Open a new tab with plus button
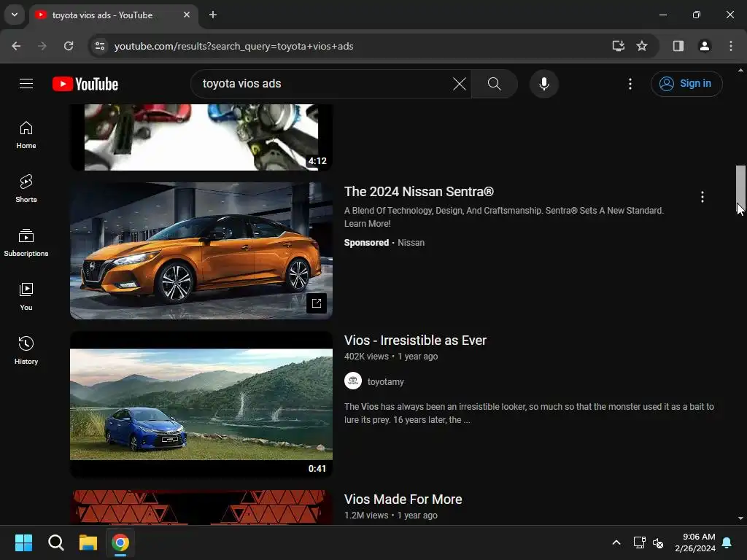Viewport: 747px width, 560px height. (x=213, y=15)
